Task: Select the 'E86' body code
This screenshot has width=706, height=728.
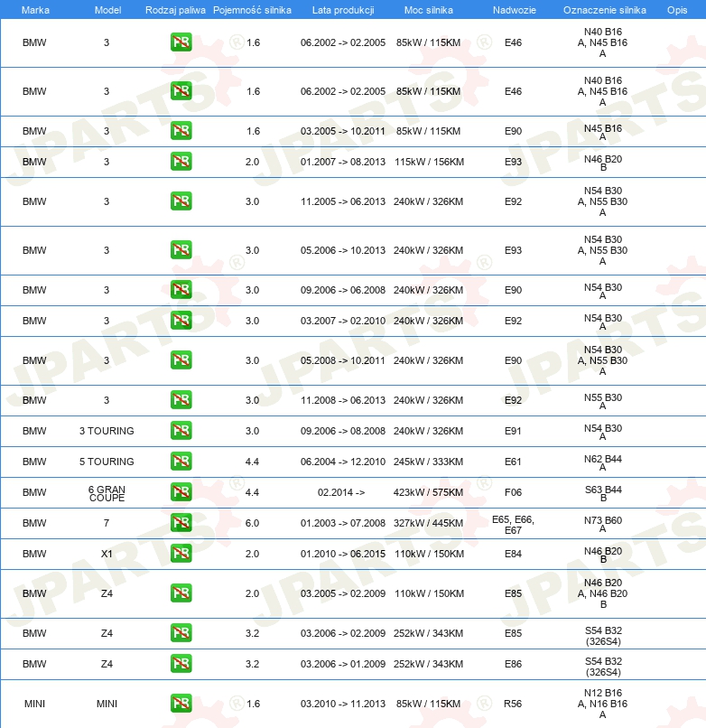Action: pyautogui.click(x=513, y=664)
